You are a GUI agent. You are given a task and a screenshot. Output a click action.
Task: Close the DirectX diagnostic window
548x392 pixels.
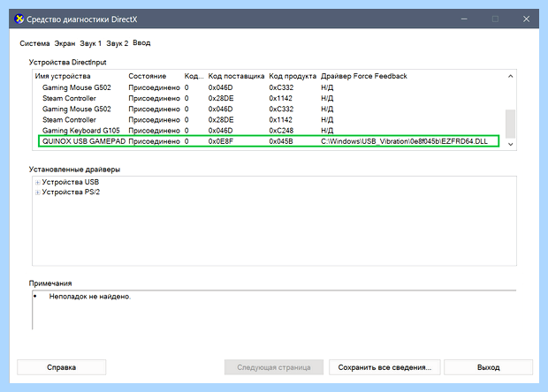[x=526, y=19]
